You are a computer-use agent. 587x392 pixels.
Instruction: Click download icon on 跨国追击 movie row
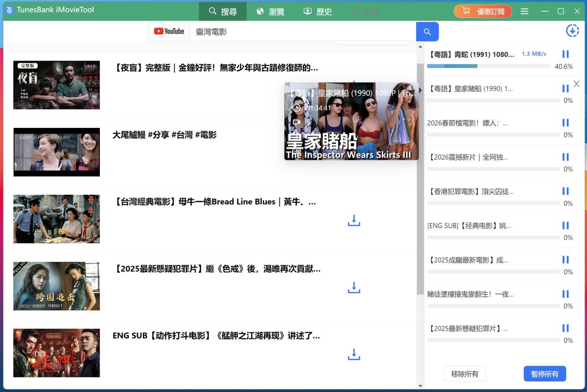coord(354,288)
